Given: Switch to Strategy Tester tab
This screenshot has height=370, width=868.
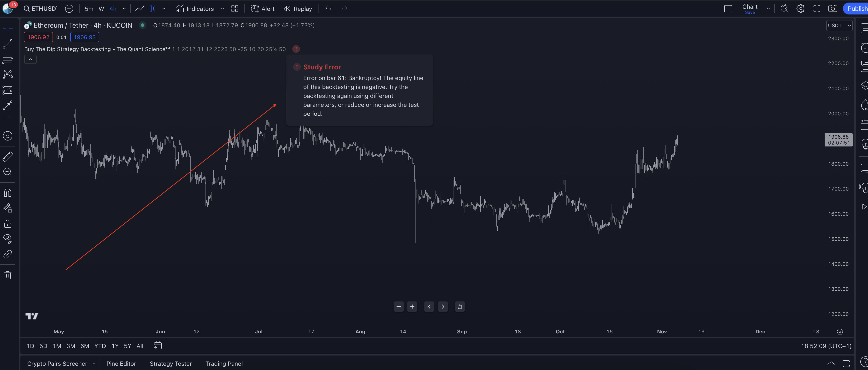Looking at the screenshot, I should click(170, 364).
